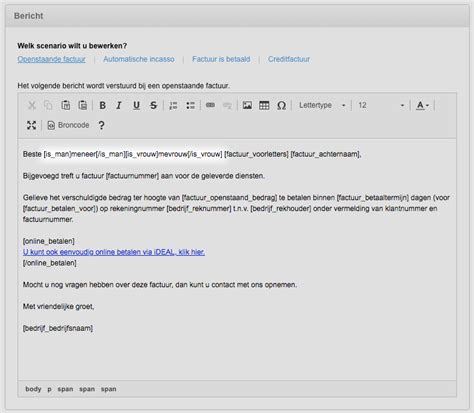
Task: Toggle Underline formatting
Action: (x=136, y=106)
